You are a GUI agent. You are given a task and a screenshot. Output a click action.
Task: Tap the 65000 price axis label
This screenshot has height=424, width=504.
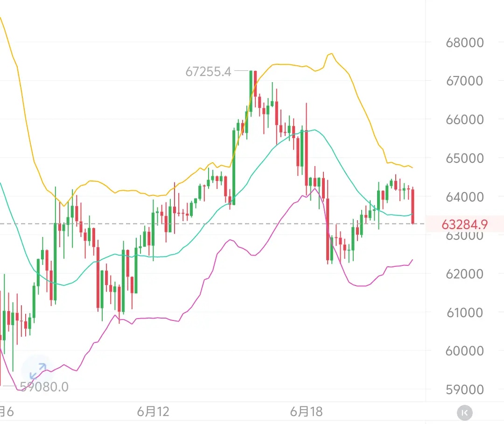[x=464, y=158]
